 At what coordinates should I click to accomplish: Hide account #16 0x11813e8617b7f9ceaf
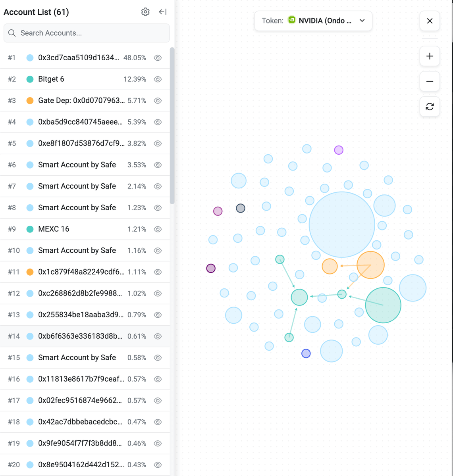[x=158, y=379]
